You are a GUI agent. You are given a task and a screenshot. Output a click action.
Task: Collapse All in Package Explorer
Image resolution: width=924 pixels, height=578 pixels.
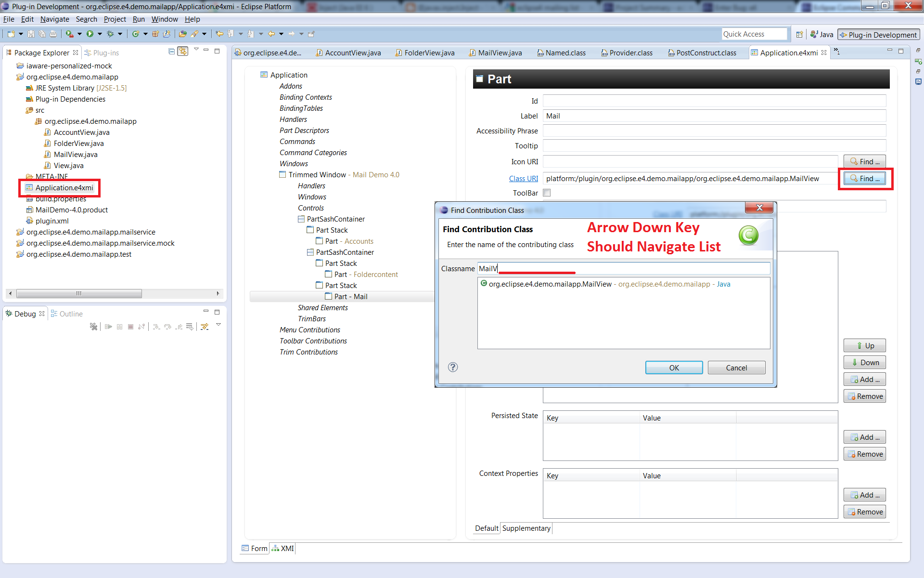171,51
